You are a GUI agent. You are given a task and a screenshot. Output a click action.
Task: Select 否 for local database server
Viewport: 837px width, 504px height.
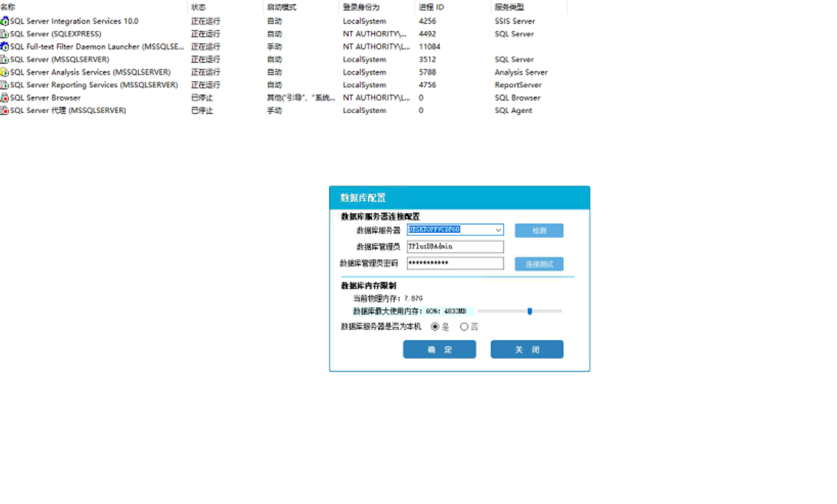[x=464, y=327]
